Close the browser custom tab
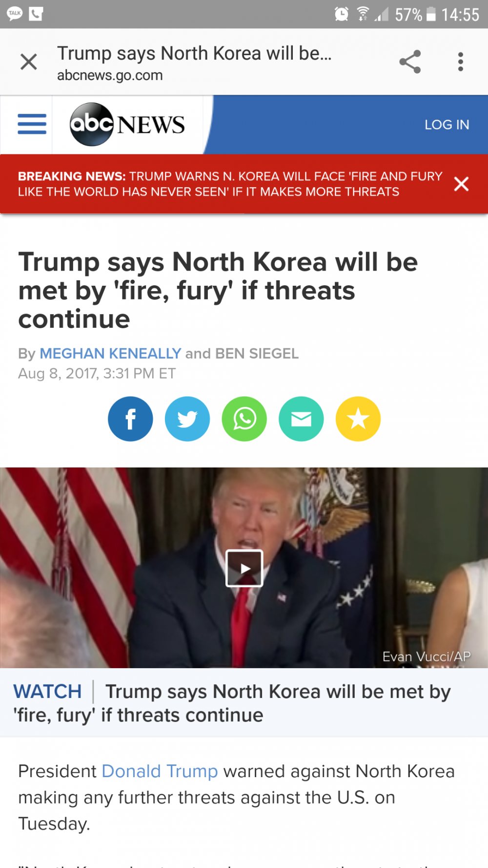 [x=29, y=62]
